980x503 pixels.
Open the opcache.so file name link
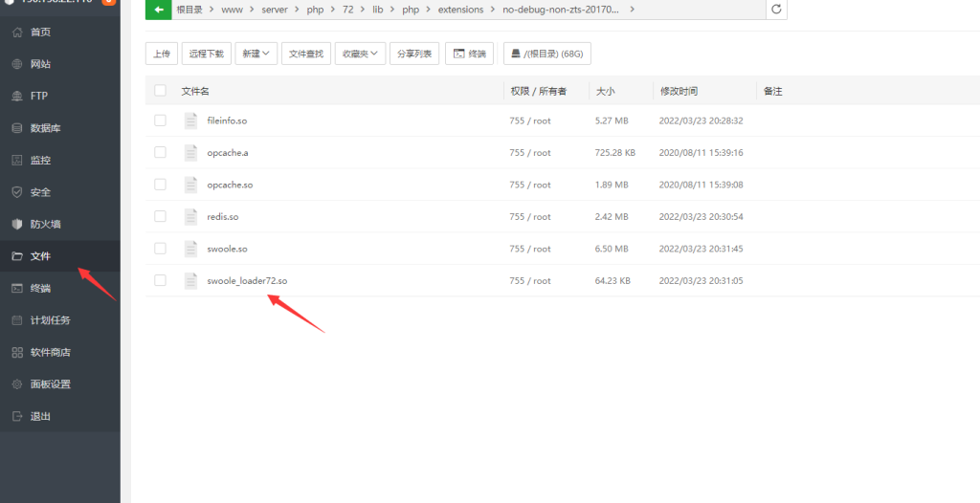(230, 185)
